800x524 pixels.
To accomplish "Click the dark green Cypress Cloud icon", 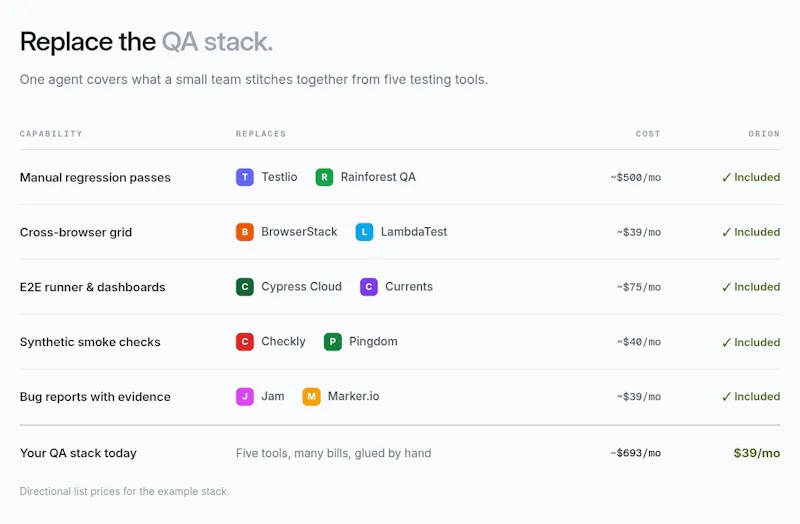I will (x=245, y=287).
